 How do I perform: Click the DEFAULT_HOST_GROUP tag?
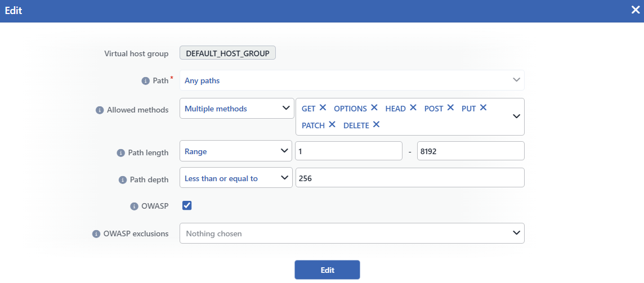(x=227, y=53)
